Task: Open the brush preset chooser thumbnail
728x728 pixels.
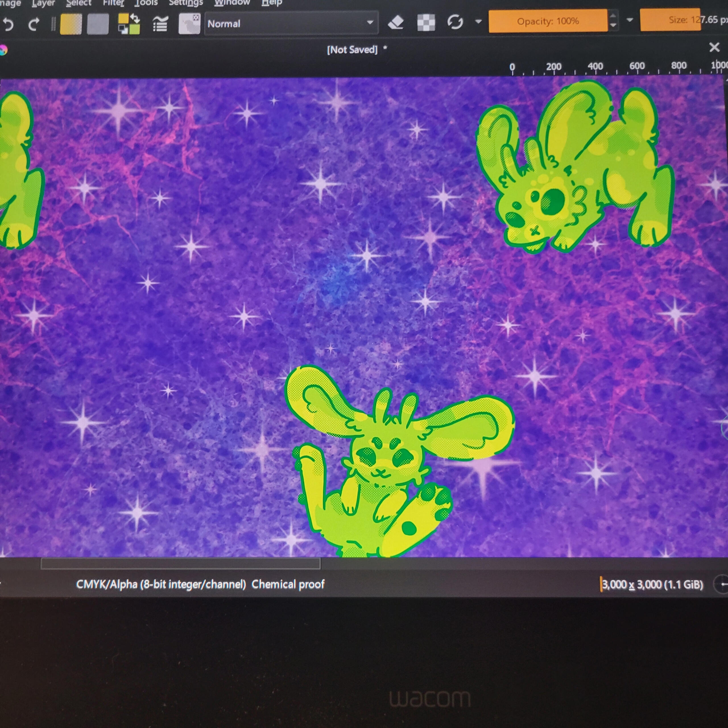Action: click(189, 24)
